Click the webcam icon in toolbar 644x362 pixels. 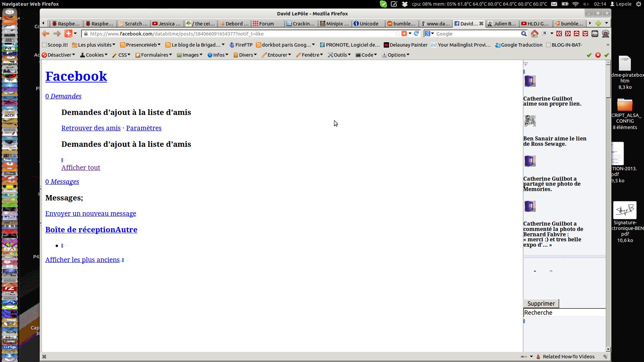pyautogui.click(x=605, y=34)
